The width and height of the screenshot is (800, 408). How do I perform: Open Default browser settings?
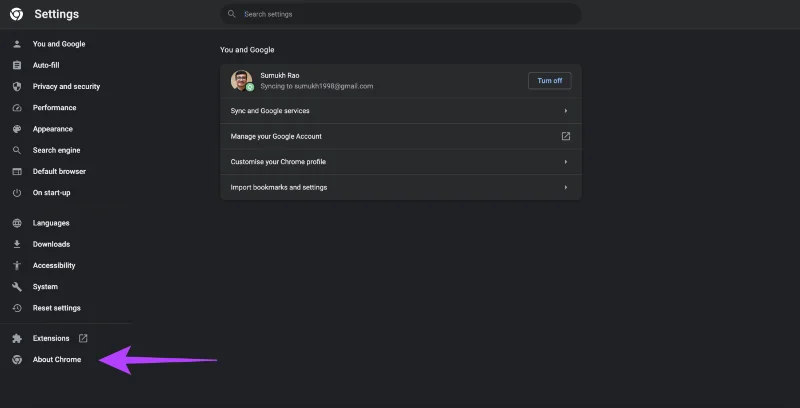point(59,171)
